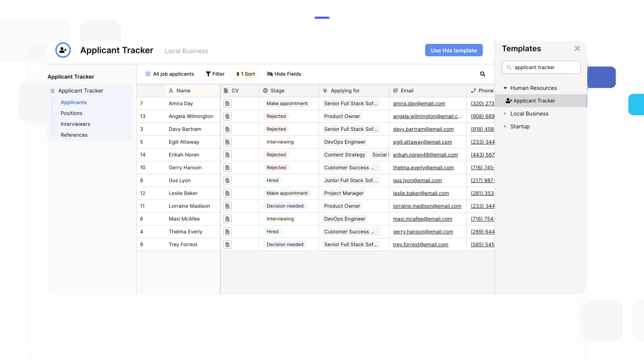Click the Applicant Tracker logo icon
This screenshot has height=362, width=644.
coord(63,50)
